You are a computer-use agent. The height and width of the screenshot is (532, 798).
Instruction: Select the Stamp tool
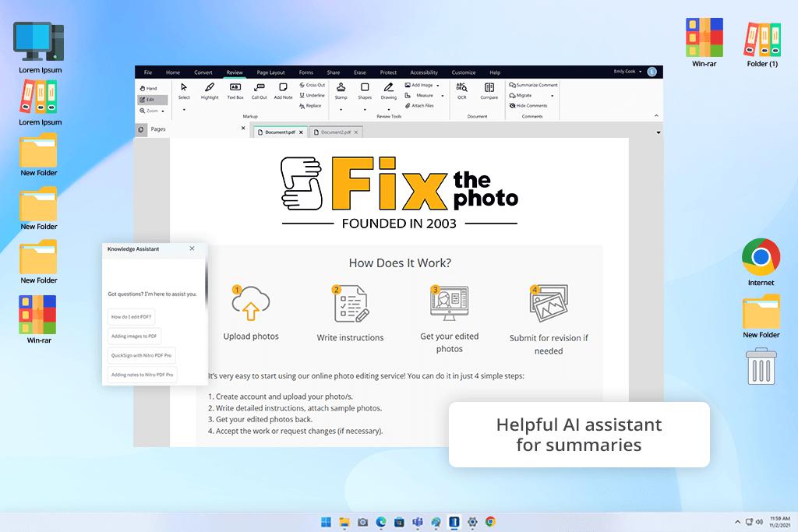[341, 91]
